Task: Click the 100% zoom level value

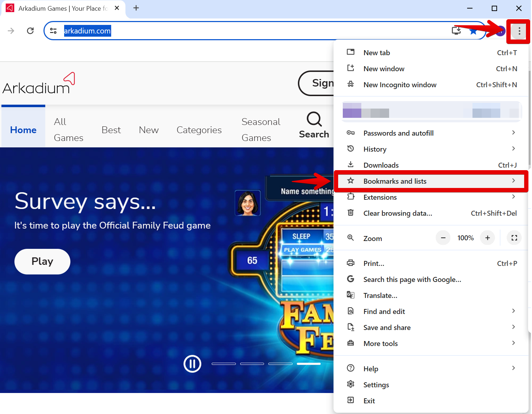Action: coord(465,238)
